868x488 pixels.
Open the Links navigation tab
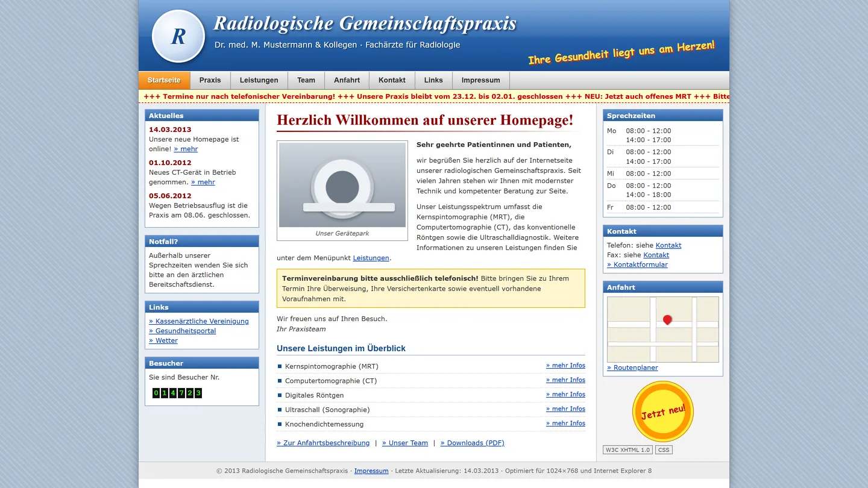(433, 80)
